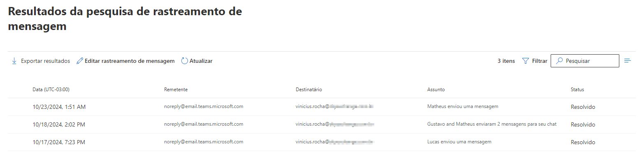Click the pencil icon for editing message trace

point(80,61)
